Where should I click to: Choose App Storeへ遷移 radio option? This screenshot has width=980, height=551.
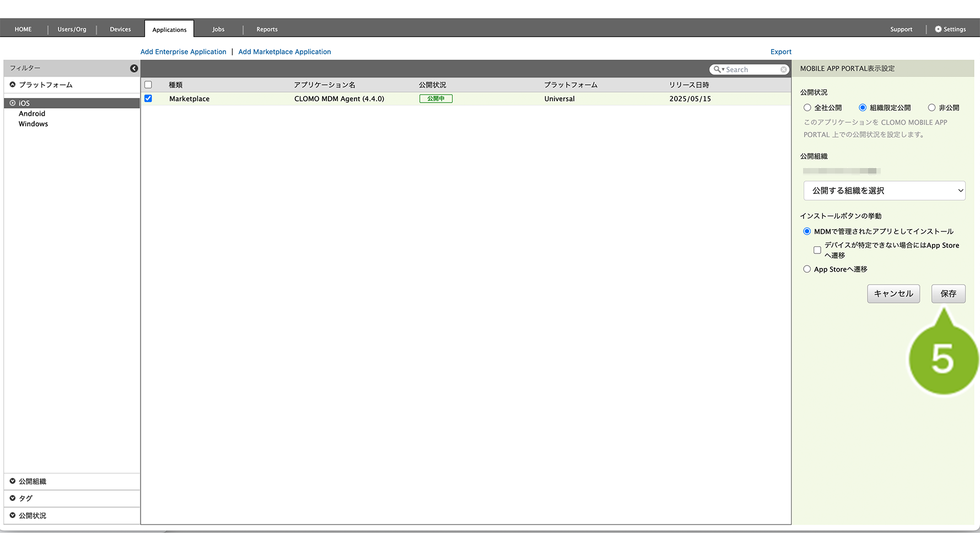pyautogui.click(x=807, y=269)
